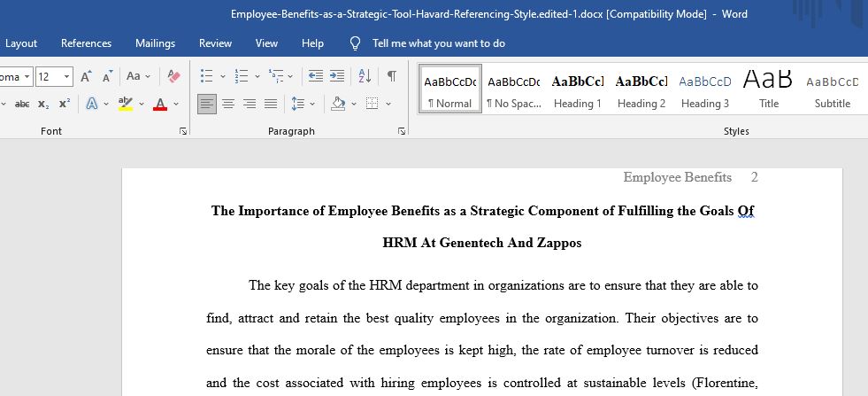Align text to the right
Screen dimensions: 868x396
click(250, 104)
